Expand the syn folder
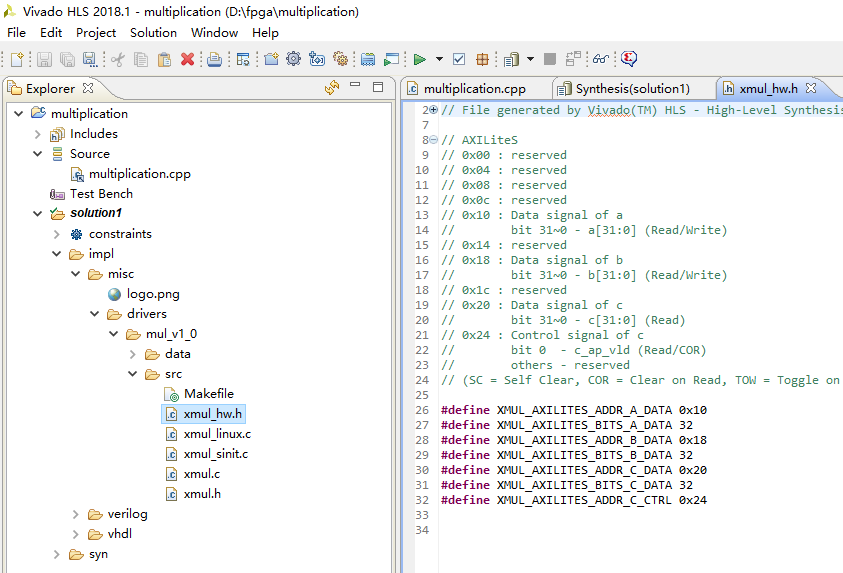The image size is (843, 573). tap(56, 554)
